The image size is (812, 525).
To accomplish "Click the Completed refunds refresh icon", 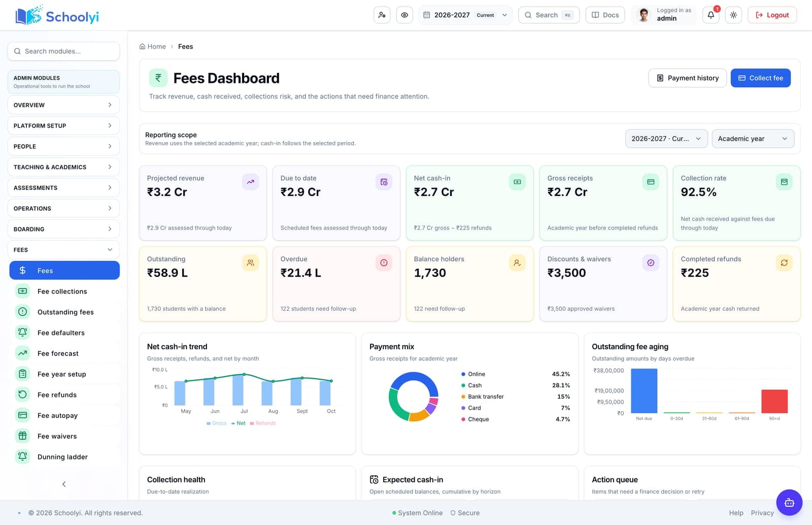I will (784, 262).
